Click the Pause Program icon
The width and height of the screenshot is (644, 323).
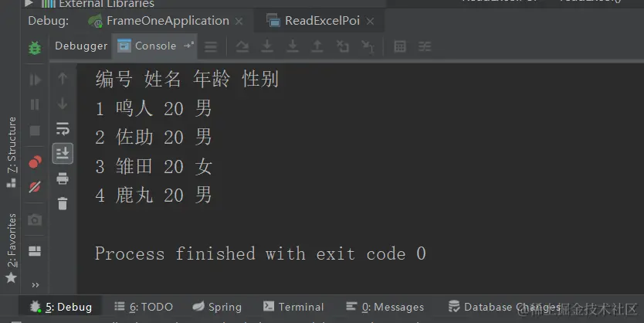click(35, 104)
